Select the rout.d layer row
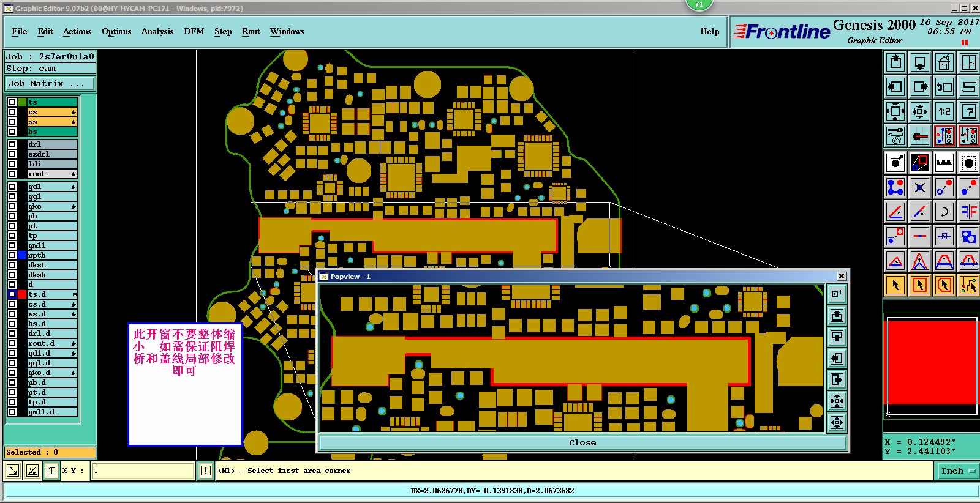The width and height of the screenshot is (980, 503). (x=53, y=343)
